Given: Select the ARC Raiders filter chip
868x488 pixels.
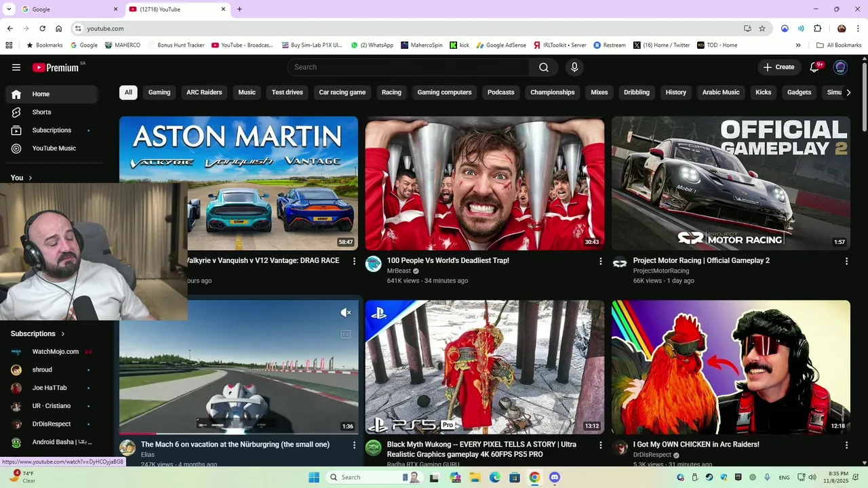Looking at the screenshot, I should pos(204,92).
